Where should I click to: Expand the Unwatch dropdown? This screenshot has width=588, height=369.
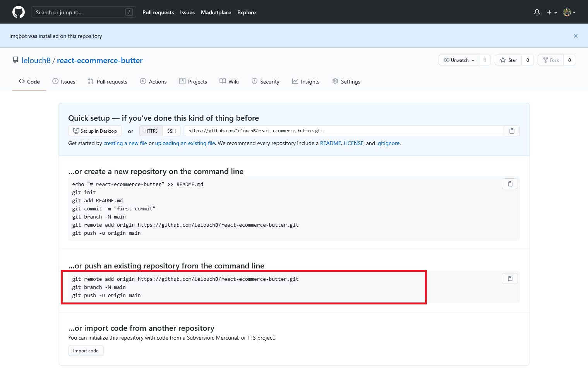(459, 60)
